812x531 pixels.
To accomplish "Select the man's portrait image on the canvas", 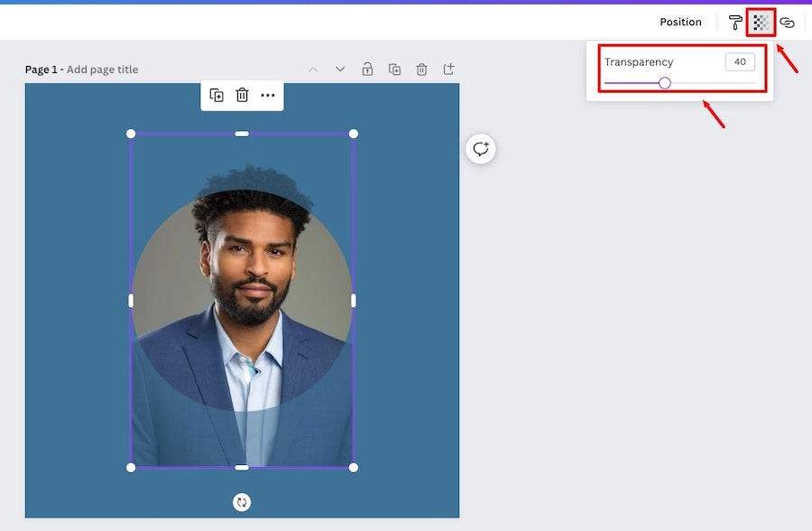I will pyautogui.click(x=242, y=301).
